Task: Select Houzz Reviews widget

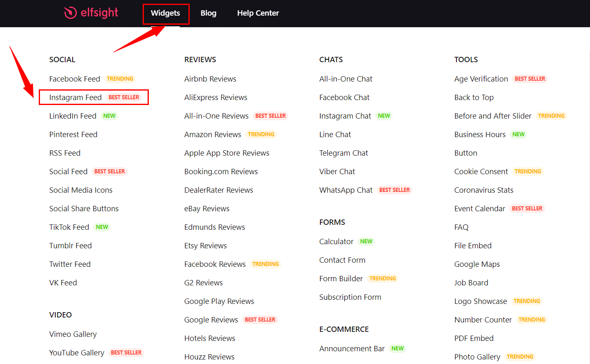Action: pyautogui.click(x=209, y=357)
